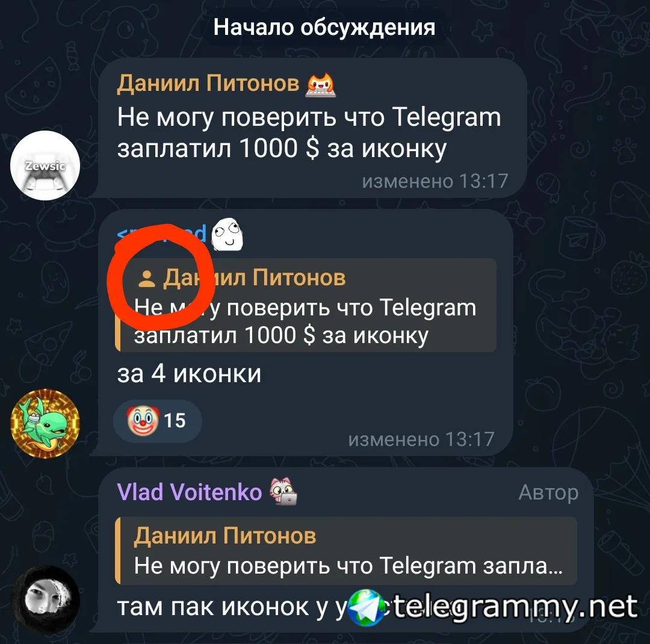The image size is (650, 644).
Task: Click the изменено 13:17 timestamp of first message
Action: point(435,181)
